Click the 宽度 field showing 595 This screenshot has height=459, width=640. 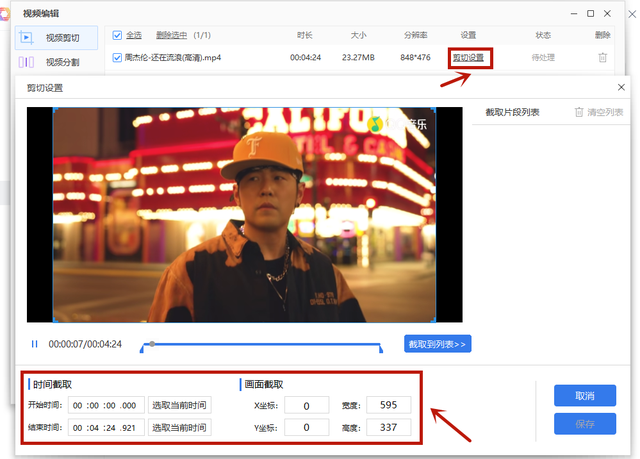click(389, 405)
